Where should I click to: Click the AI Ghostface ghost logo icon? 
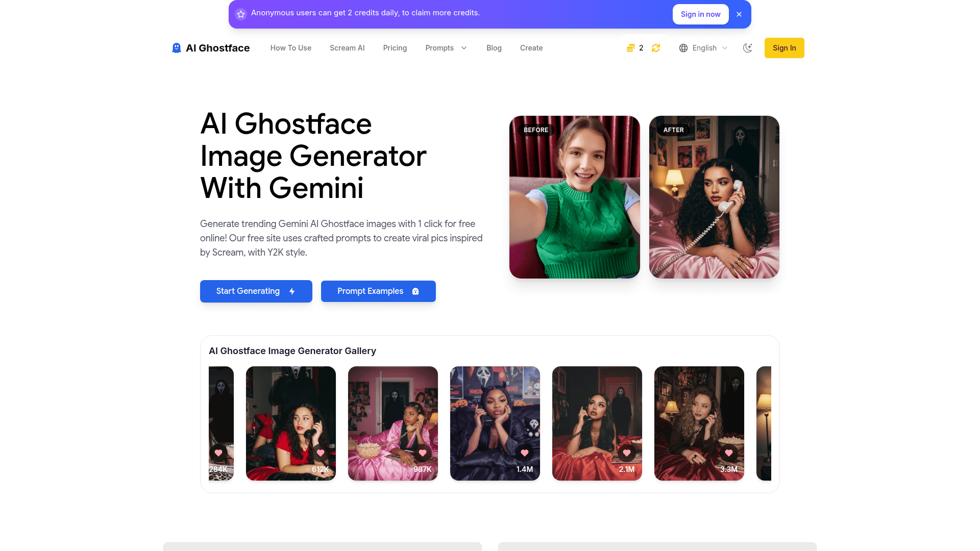[177, 48]
